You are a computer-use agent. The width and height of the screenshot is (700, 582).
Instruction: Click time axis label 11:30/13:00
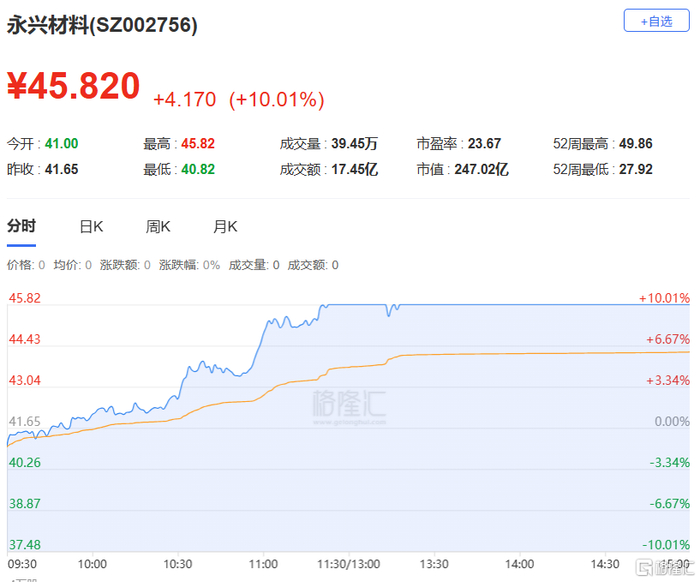(x=349, y=564)
